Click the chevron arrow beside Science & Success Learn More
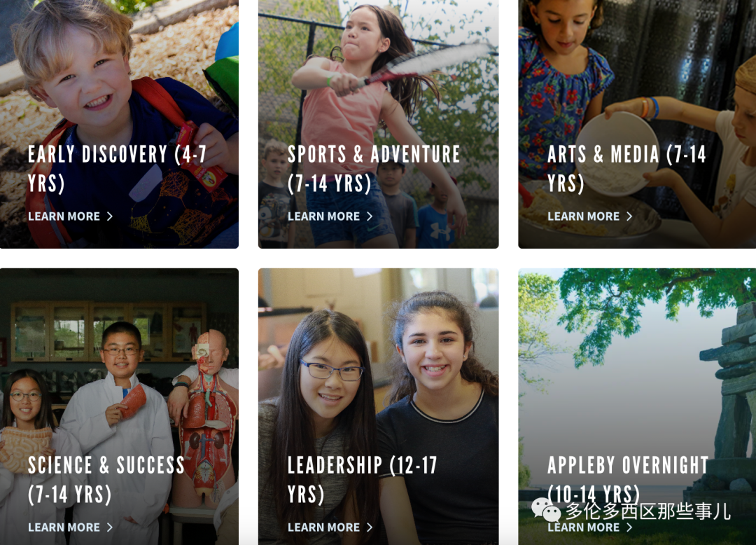Image resolution: width=756 pixels, height=545 pixels. (109, 527)
